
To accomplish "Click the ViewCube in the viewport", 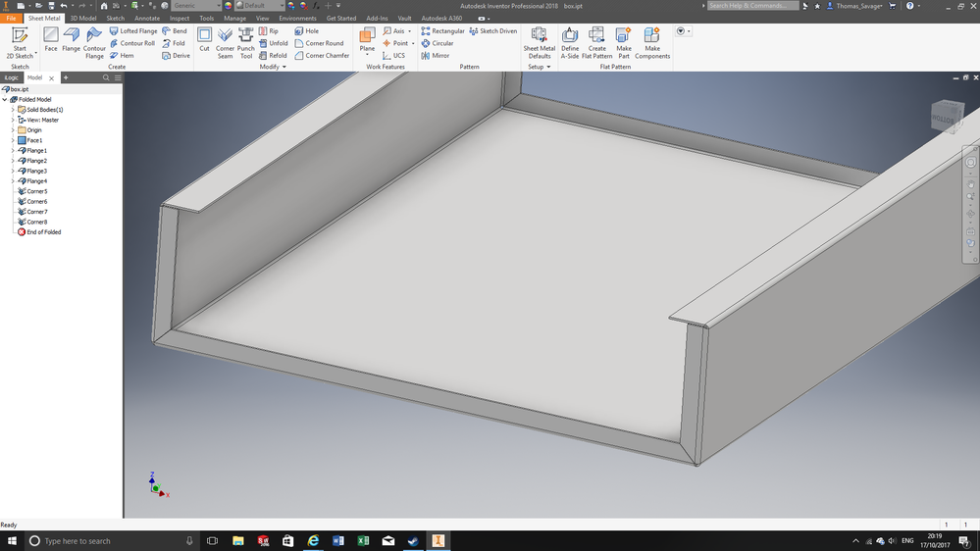I will [947, 117].
